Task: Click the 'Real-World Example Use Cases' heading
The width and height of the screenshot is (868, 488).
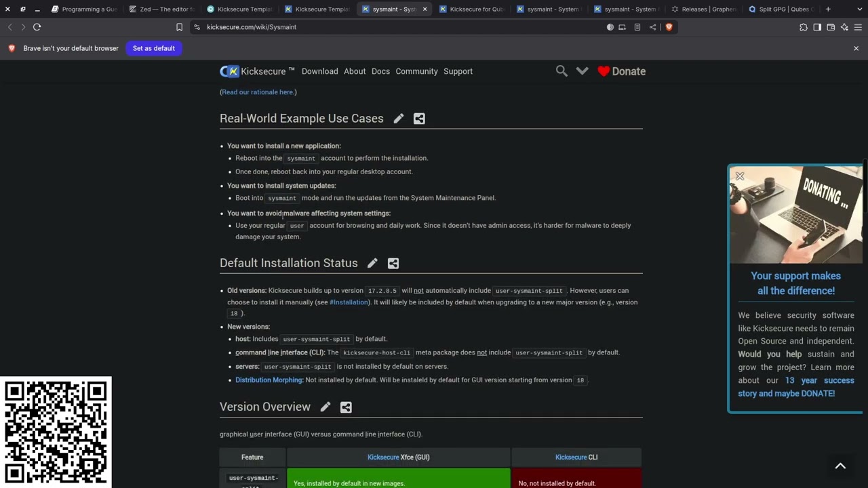Action: tap(302, 119)
